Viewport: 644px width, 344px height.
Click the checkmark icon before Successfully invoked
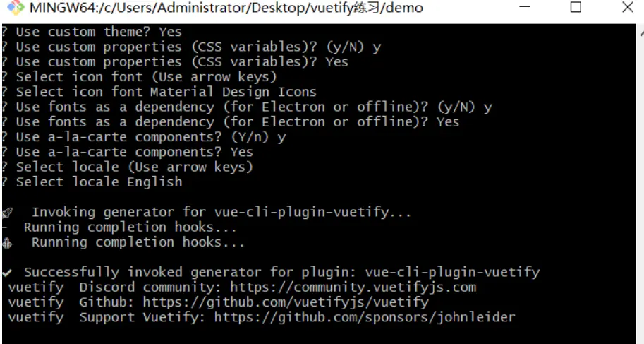tap(7, 273)
